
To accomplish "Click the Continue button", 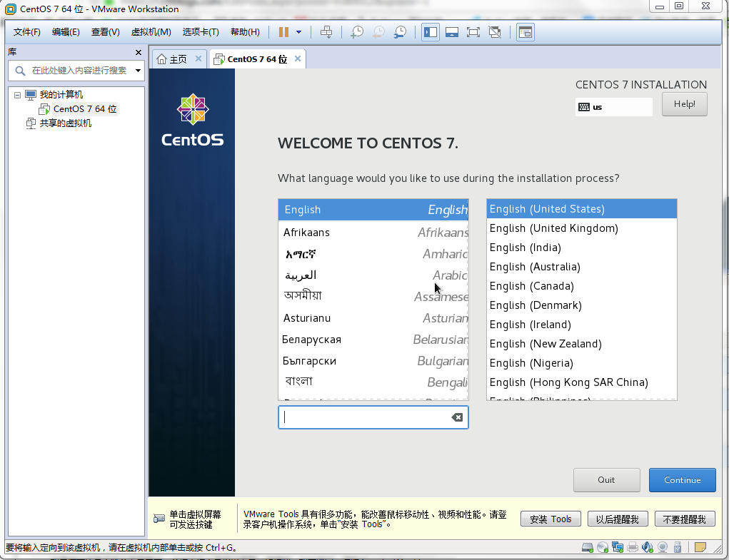I will (682, 479).
